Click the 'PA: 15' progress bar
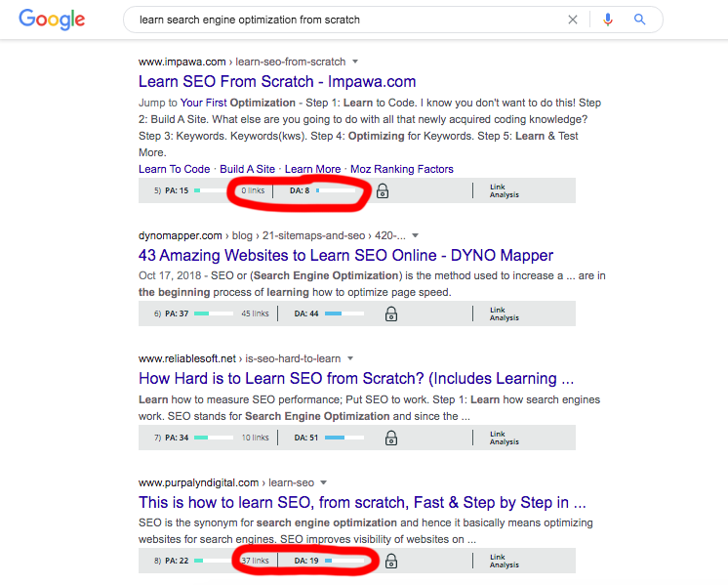Screen dimensions: 728x585 (x=209, y=190)
